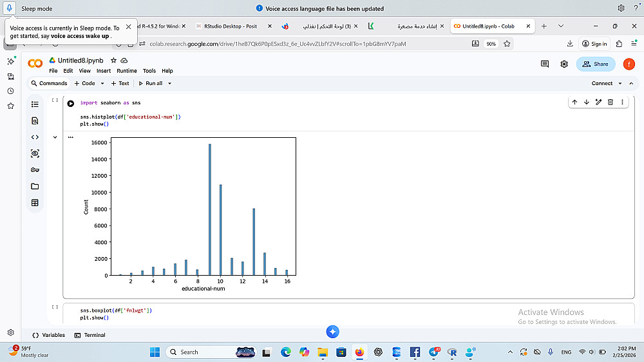Dismiss the voice access sleep mode tooltip
Screen dimensions: 644x362
pyautogui.click(x=129, y=26)
